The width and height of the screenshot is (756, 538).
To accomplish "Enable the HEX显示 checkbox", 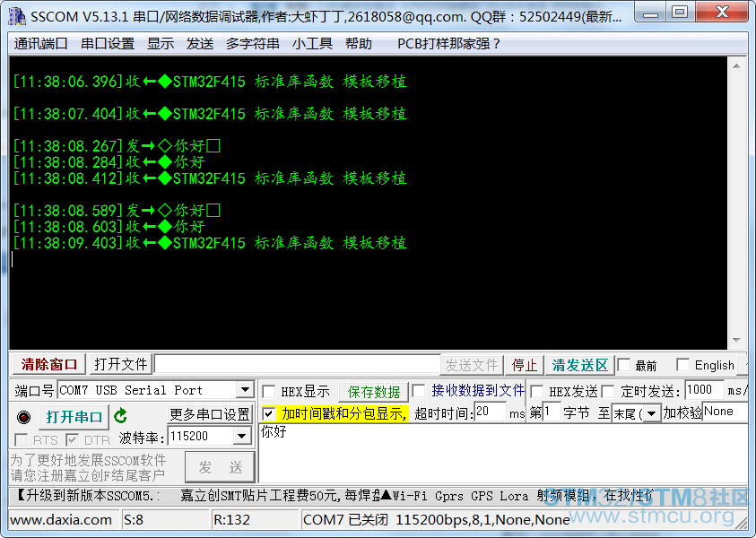I will (x=268, y=391).
